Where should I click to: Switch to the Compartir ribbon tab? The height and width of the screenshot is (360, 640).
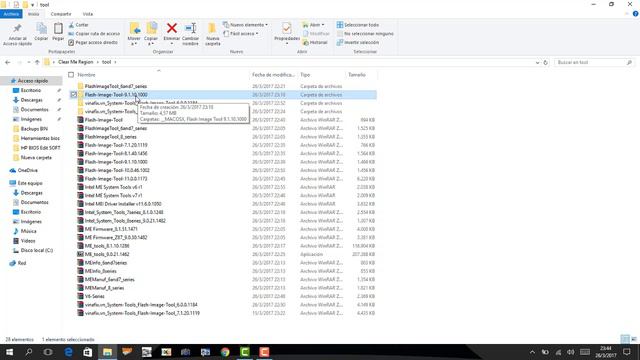(x=61, y=14)
